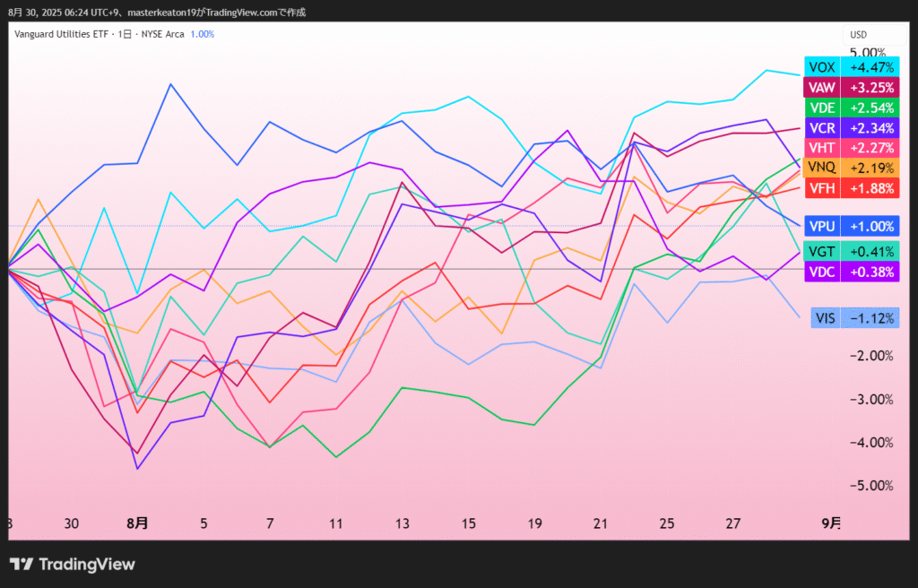Click the date "19" on the time axis
This screenshot has width=918, height=588.
pyautogui.click(x=534, y=523)
